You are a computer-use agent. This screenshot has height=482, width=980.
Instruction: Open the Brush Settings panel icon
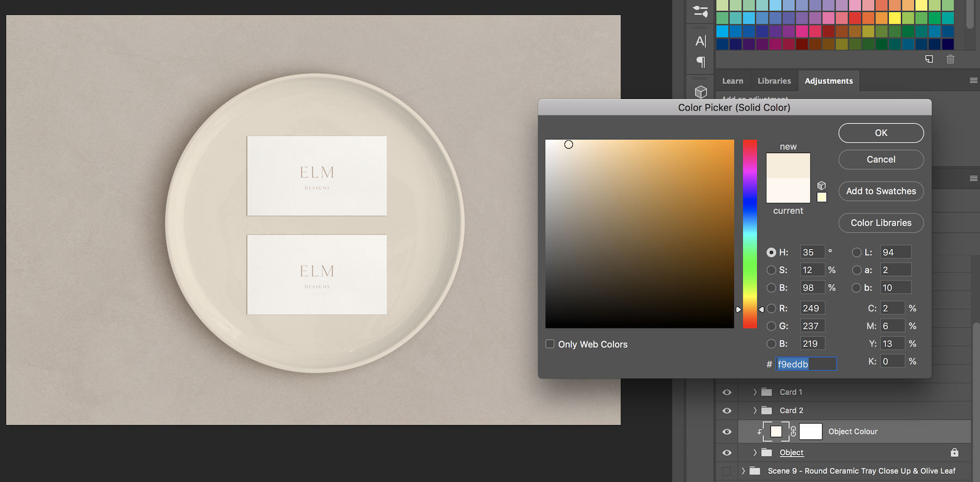point(701,11)
